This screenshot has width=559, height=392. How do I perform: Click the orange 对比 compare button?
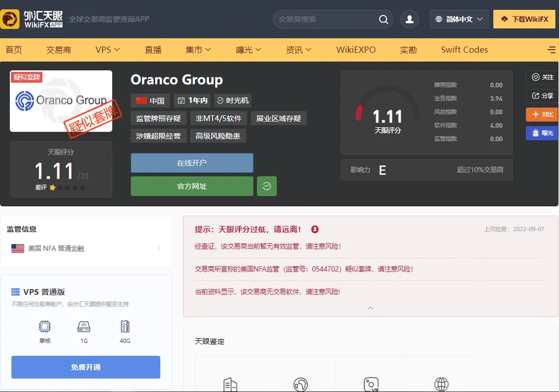click(542, 114)
